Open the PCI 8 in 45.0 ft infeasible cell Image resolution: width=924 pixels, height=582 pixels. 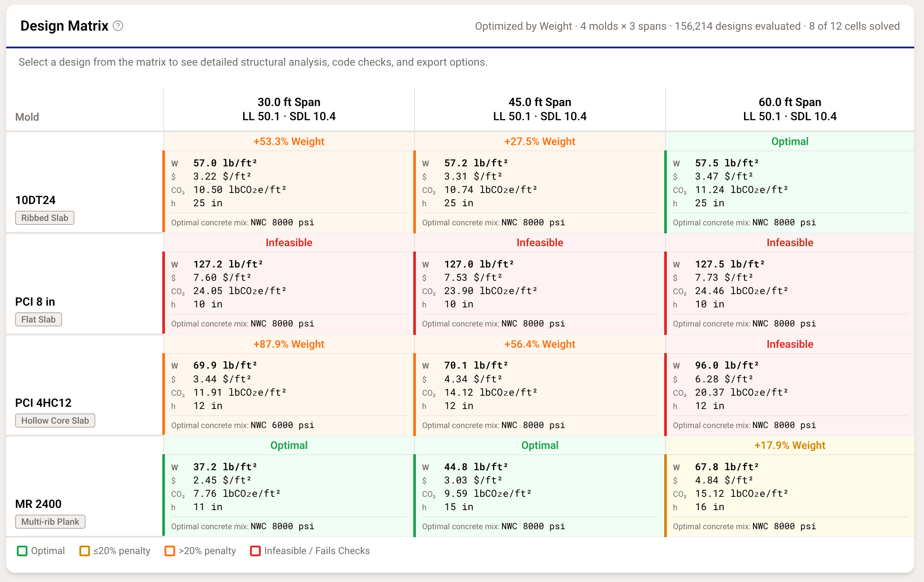click(540, 284)
